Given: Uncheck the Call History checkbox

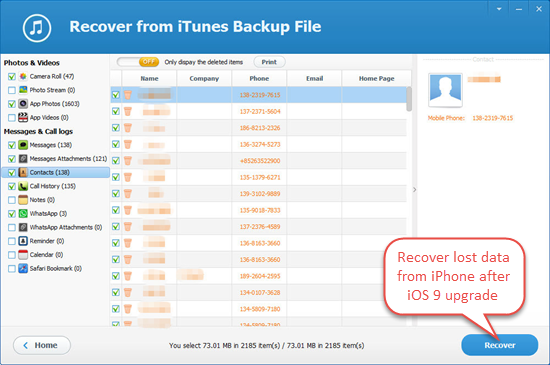Looking at the screenshot, I should coord(12,186).
